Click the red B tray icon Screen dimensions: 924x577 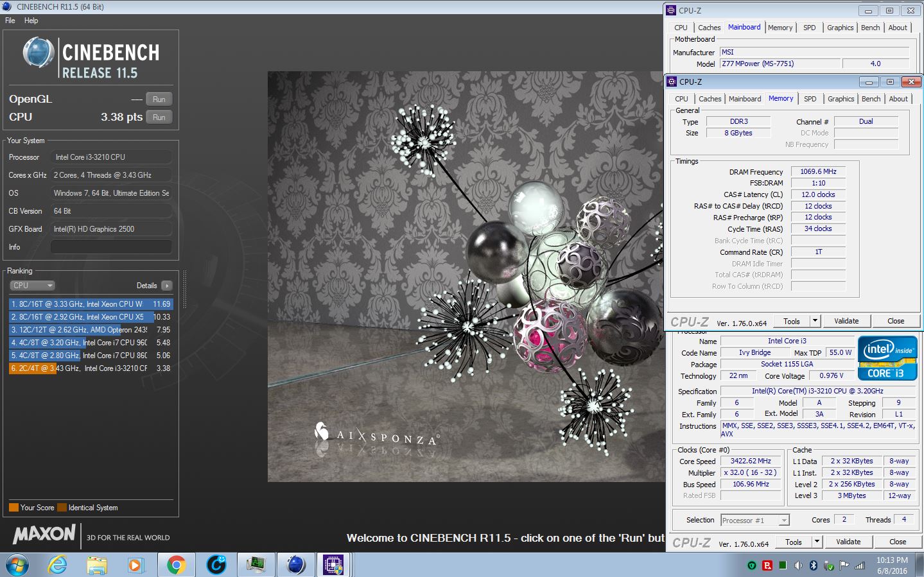point(767,565)
